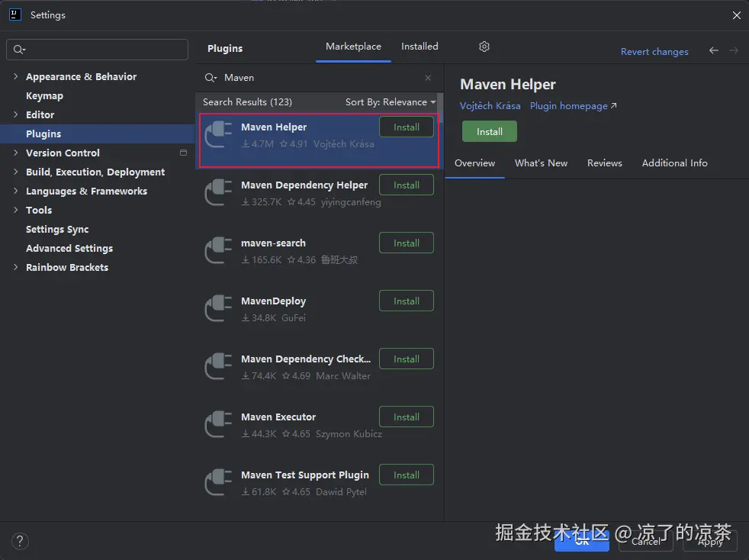Image resolution: width=749 pixels, height=560 pixels.
Task: Expand the Rainbow Brackets node
Action: coord(16,268)
